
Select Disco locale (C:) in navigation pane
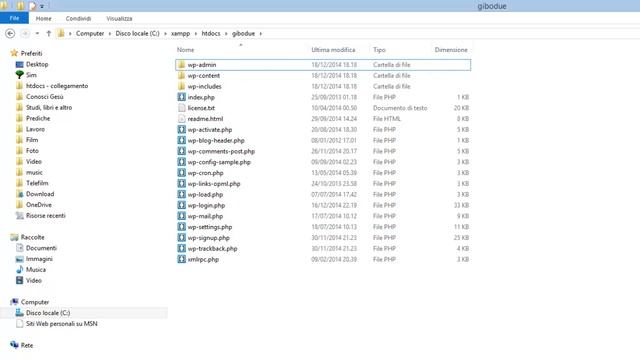pyautogui.click(x=48, y=313)
